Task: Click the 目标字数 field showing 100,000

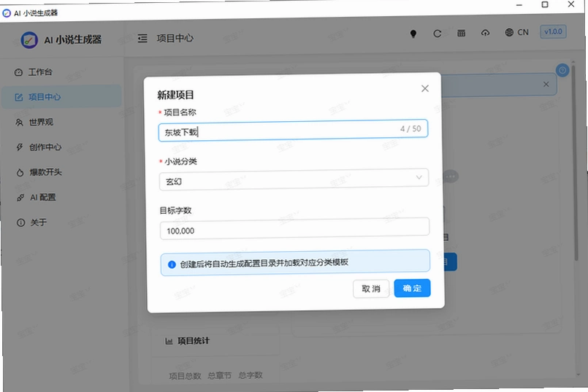Action: pyautogui.click(x=294, y=228)
